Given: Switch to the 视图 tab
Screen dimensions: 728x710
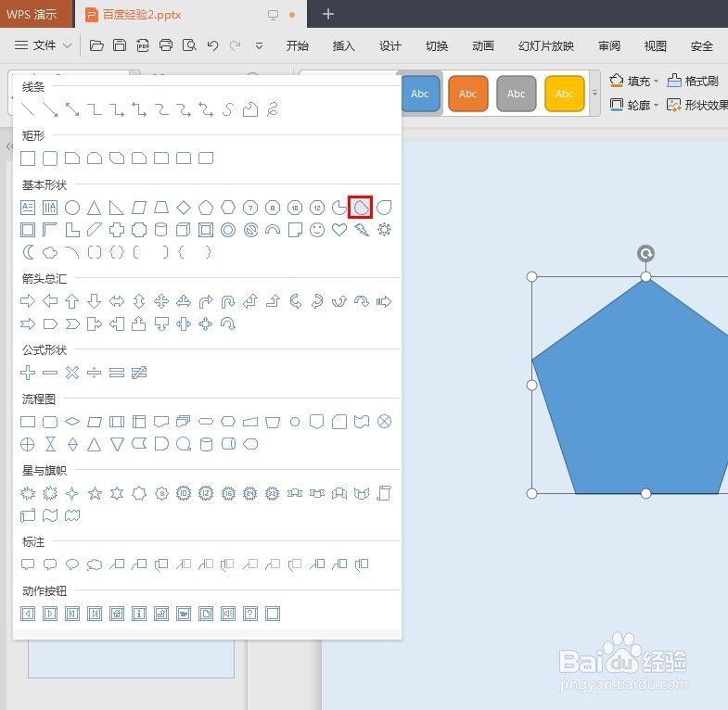Looking at the screenshot, I should pyautogui.click(x=656, y=45).
